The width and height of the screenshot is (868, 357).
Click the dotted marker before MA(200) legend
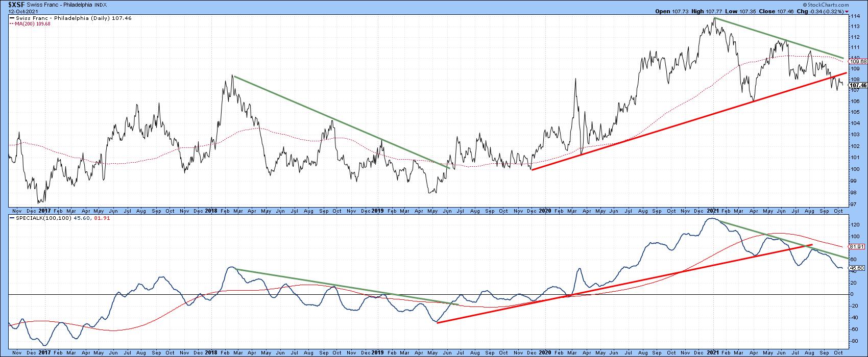point(12,23)
